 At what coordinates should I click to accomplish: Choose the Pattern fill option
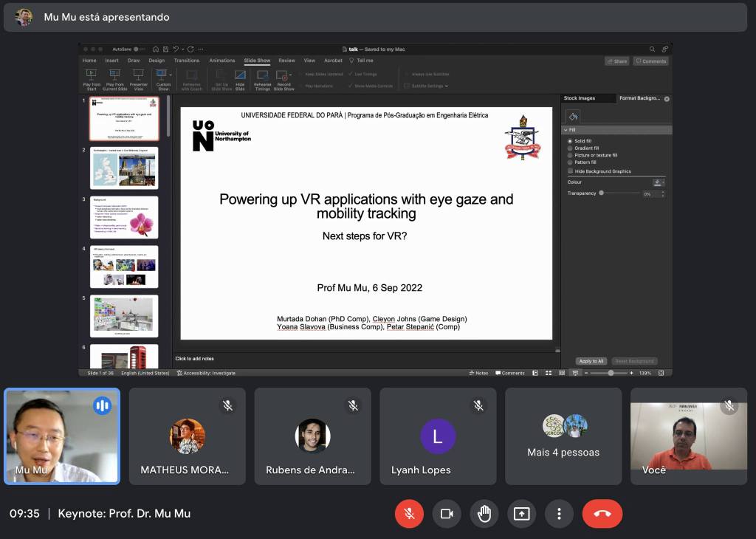[570, 162]
